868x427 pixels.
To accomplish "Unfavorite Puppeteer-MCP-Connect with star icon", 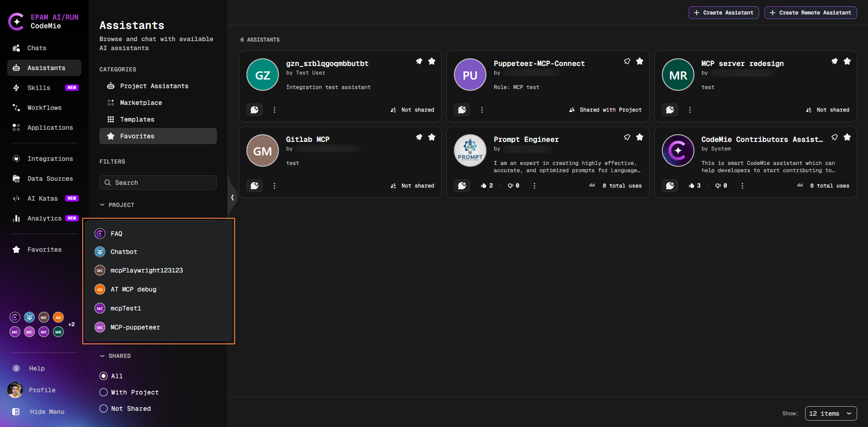I will pyautogui.click(x=640, y=61).
